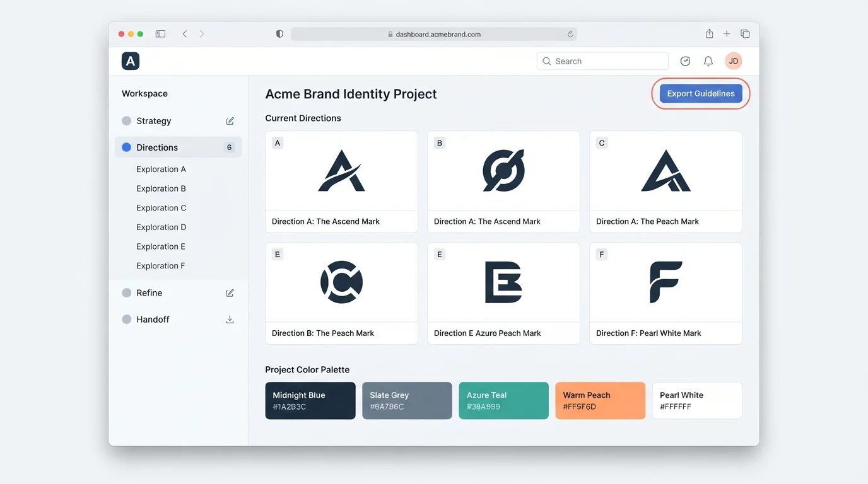Select the Directions sidebar section

179,147
